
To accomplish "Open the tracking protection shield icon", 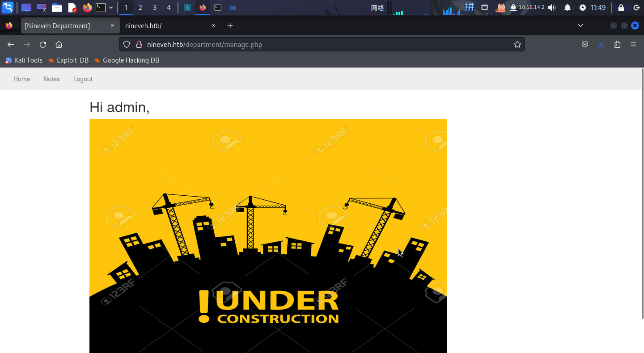I will coord(127,44).
